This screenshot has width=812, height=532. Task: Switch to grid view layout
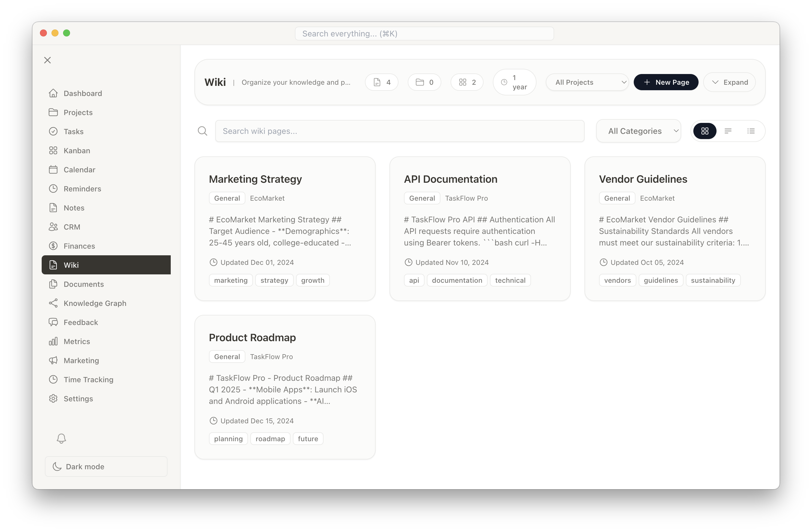[x=705, y=131]
